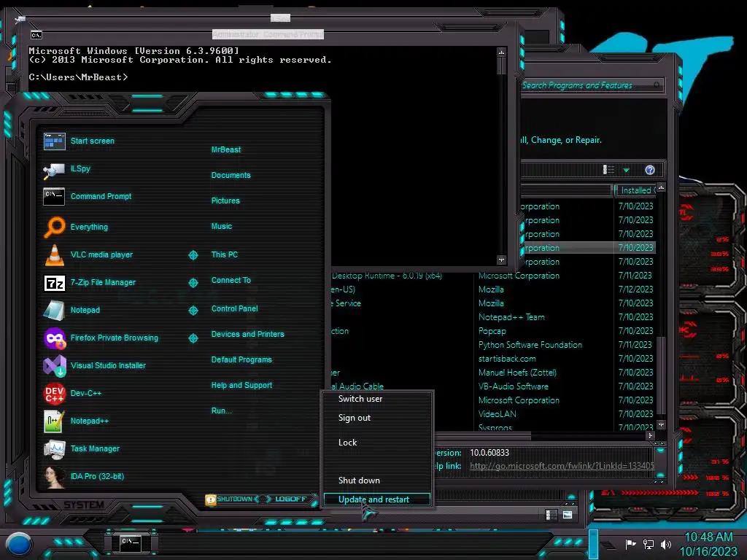Launch Firefox Private Browsing mask icon
This screenshot has height=560, width=747.
click(x=54, y=338)
